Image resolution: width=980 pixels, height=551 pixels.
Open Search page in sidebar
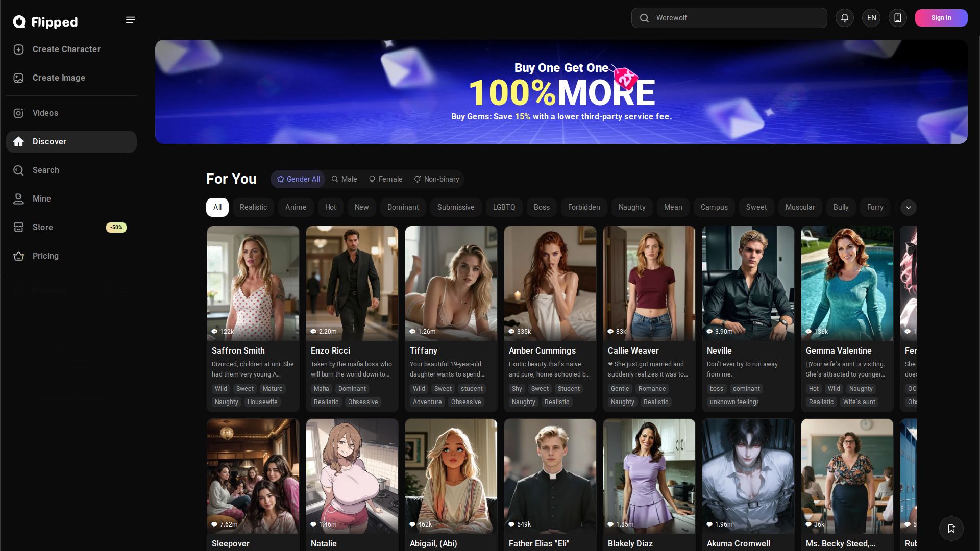point(71,170)
